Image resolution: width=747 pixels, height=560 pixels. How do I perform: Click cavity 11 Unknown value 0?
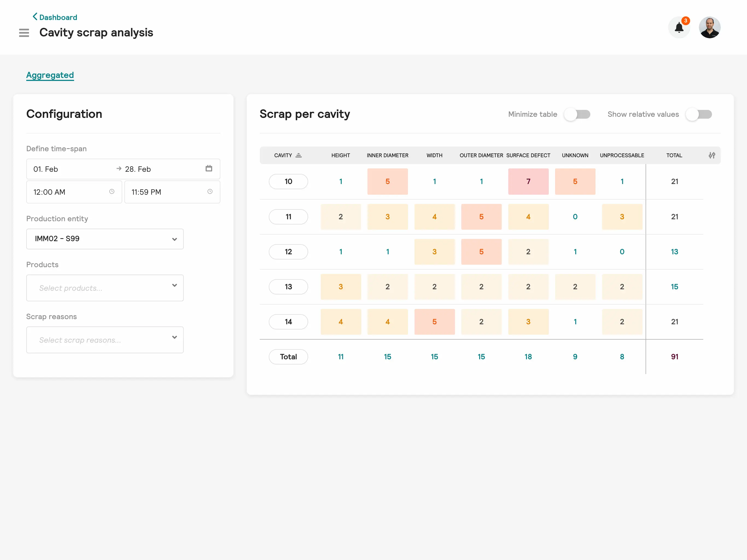575,217
